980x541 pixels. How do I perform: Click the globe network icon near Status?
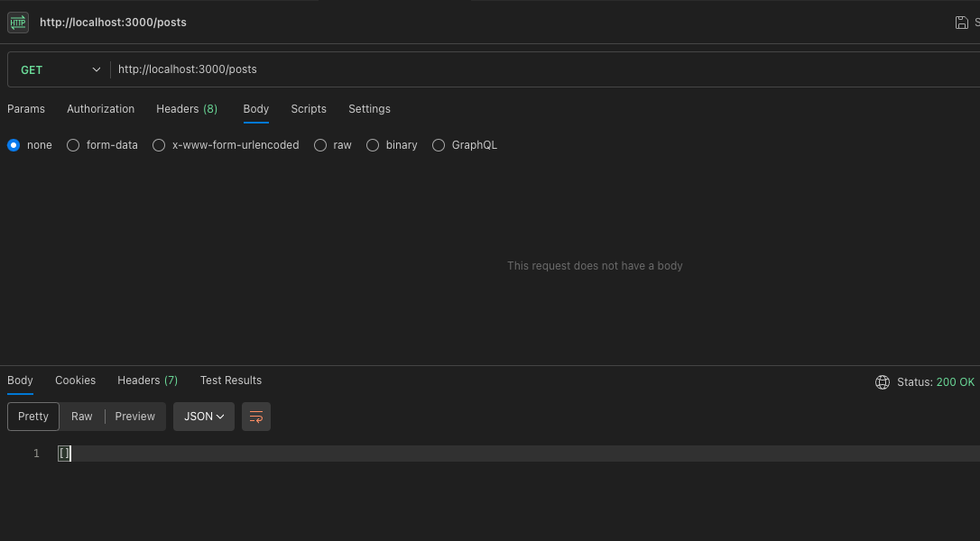882,382
